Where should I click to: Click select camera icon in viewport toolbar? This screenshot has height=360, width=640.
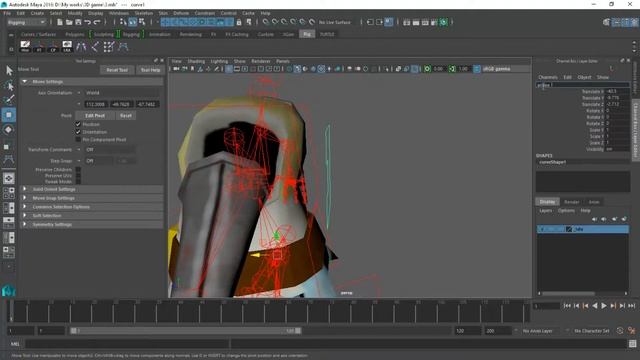click(176, 69)
